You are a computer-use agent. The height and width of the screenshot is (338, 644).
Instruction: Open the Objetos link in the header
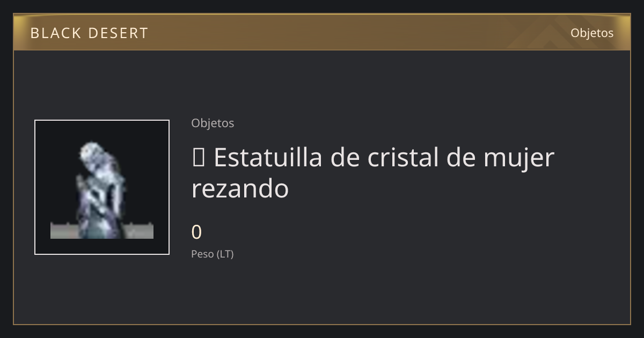point(592,33)
